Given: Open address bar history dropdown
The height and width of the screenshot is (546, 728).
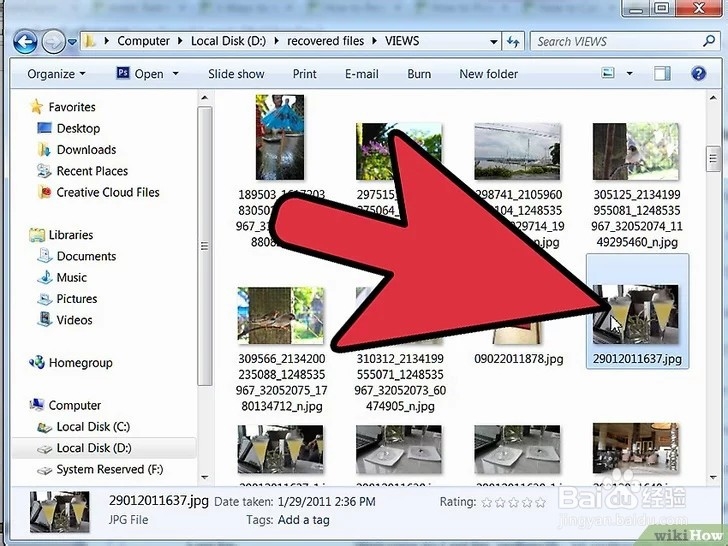Looking at the screenshot, I should pyautogui.click(x=494, y=42).
